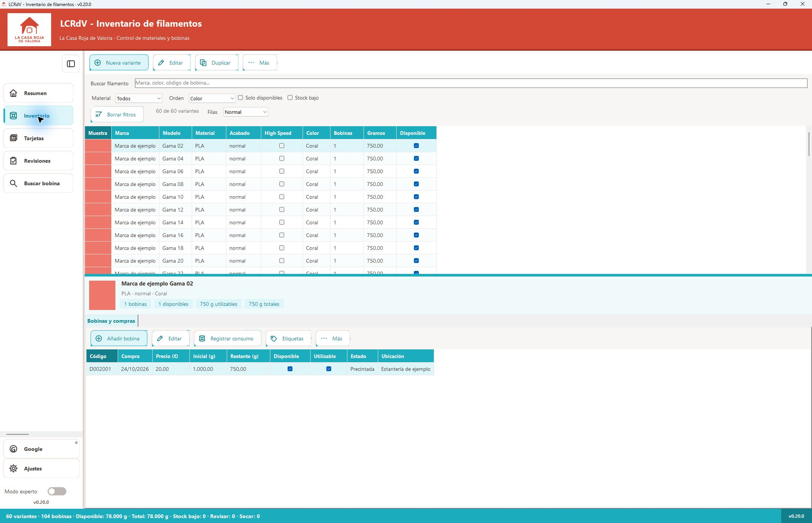Enable the Stock bajo checkbox
The image size is (812, 523).
coord(290,98)
